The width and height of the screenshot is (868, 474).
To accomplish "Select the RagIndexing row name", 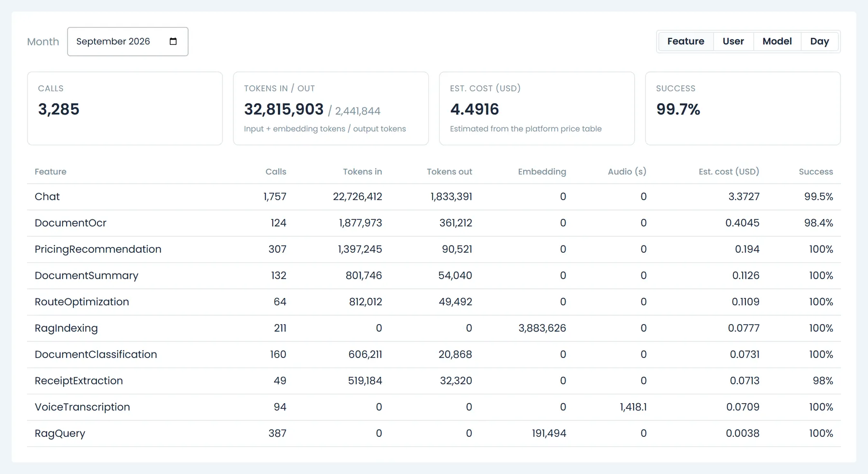I will point(66,328).
